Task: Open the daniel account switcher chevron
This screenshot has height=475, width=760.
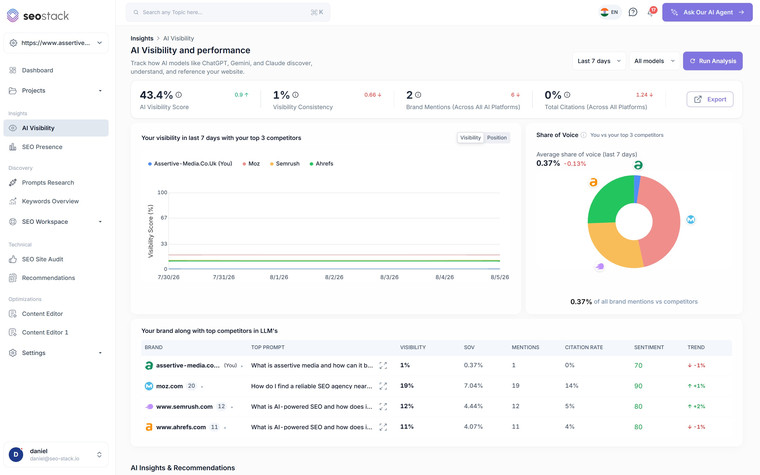Action: (x=99, y=455)
